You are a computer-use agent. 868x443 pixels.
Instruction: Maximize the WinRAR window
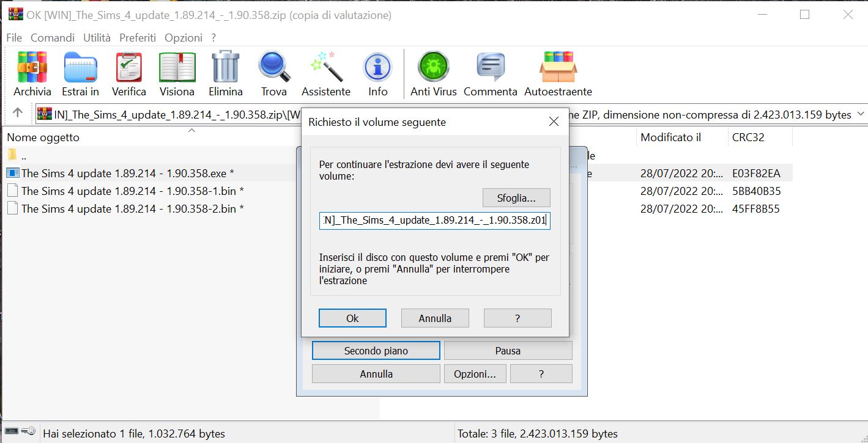[805, 15]
